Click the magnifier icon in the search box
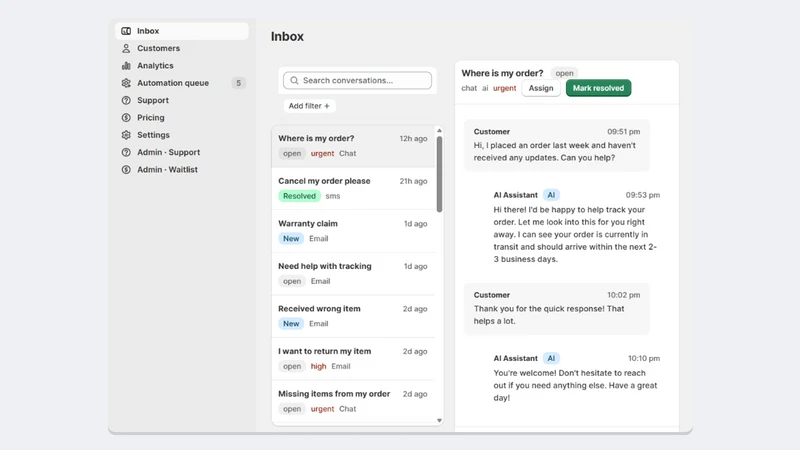Image resolution: width=800 pixels, height=450 pixels. pyautogui.click(x=294, y=81)
